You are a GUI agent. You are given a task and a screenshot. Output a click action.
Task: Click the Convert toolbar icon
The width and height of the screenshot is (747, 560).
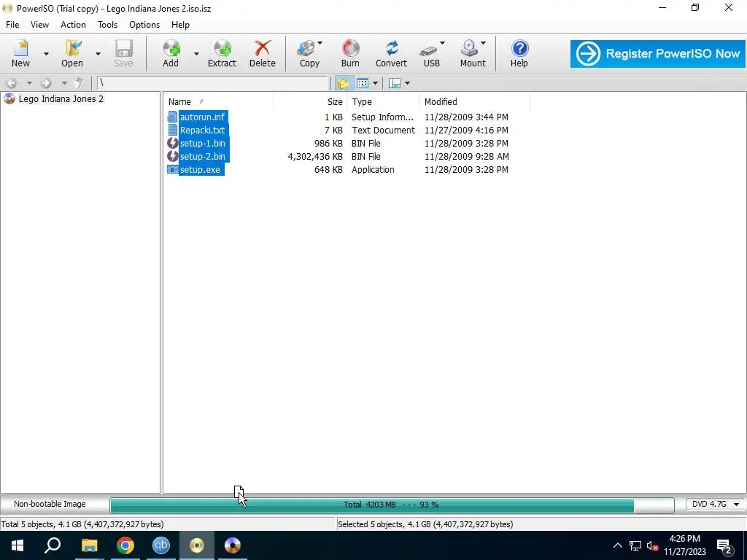[391, 52]
